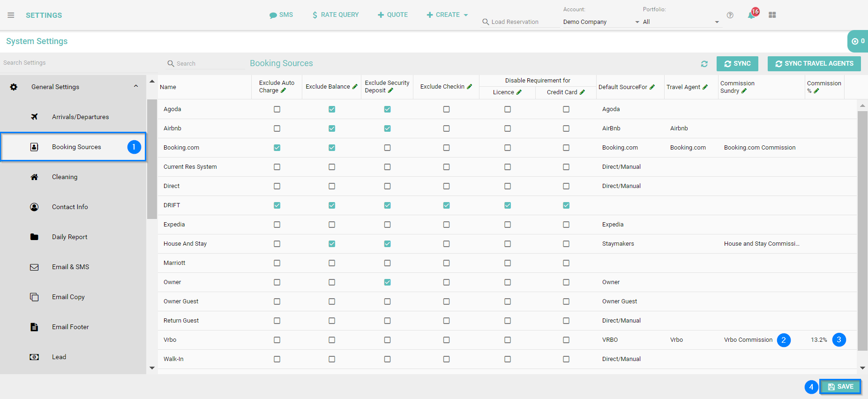Collapse the General Settings section

click(135, 87)
